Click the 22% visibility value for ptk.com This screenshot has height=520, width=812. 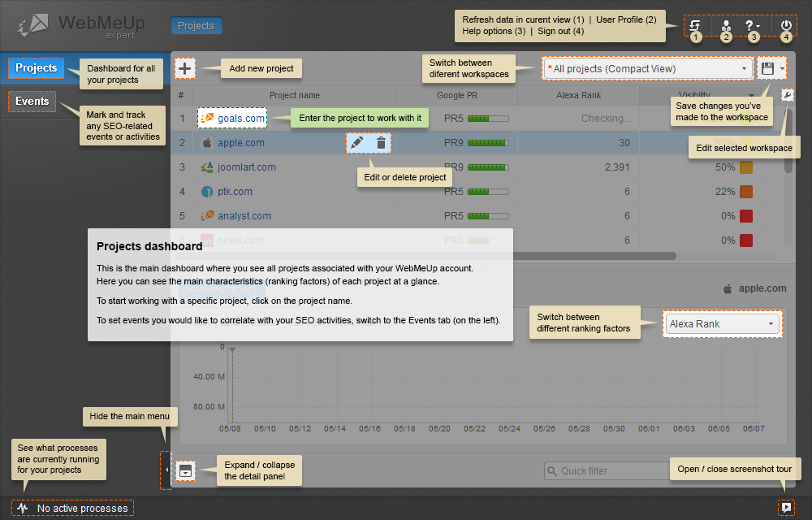click(725, 192)
